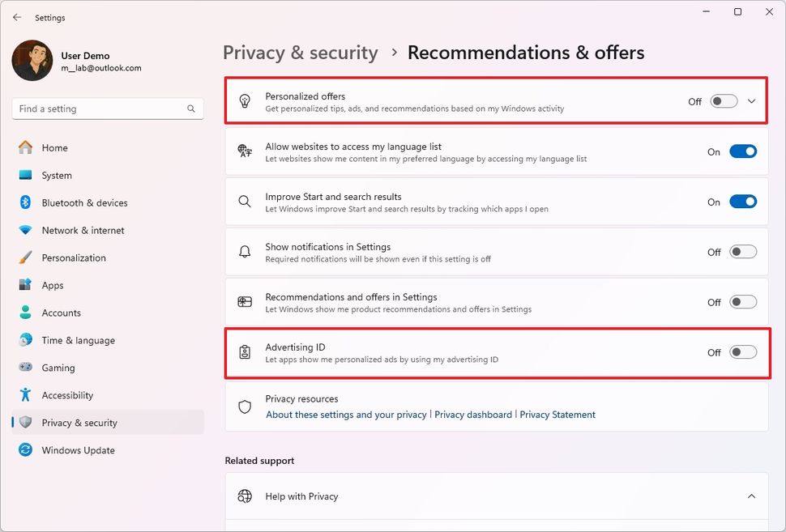Open the Privacy dashboard link
786x532 pixels.
pyautogui.click(x=474, y=414)
